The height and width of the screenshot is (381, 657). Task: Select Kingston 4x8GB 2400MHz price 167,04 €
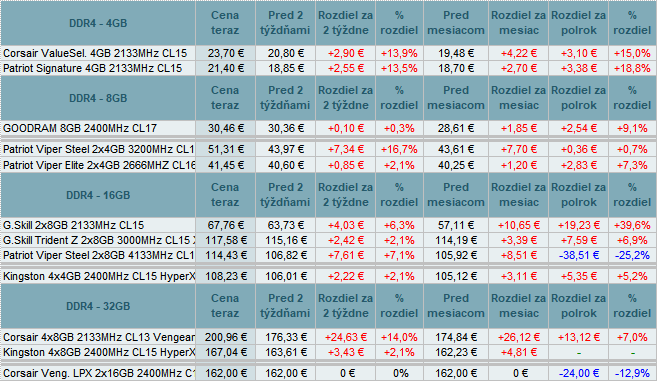click(225, 352)
